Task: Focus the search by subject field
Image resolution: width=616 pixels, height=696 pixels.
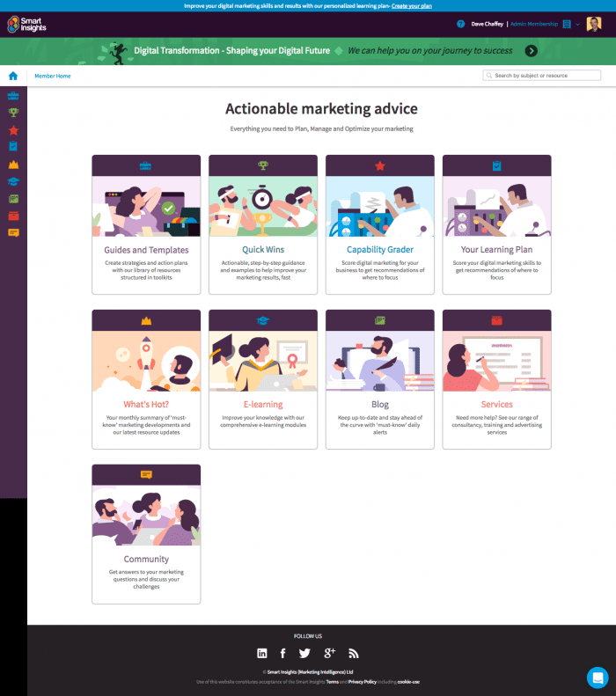Action: coord(542,76)
